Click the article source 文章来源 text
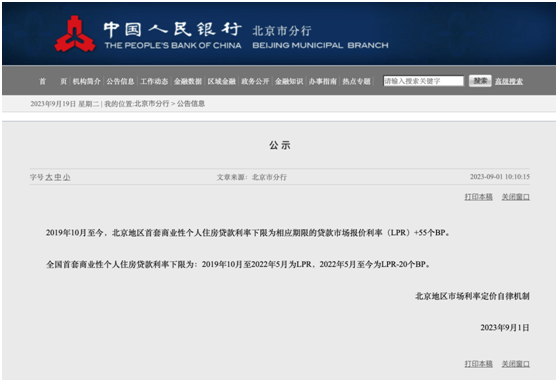The width and height of the screenshot is (558, 382). coord(252,177)
